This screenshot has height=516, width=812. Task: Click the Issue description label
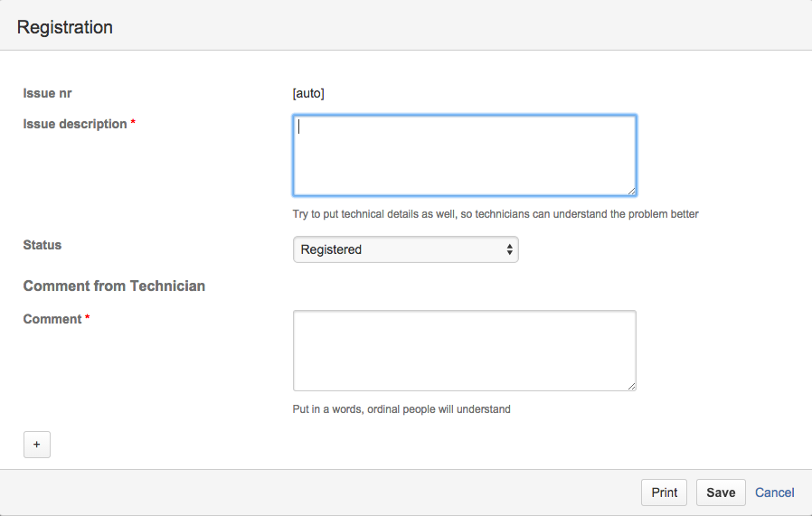coord(75,124)
